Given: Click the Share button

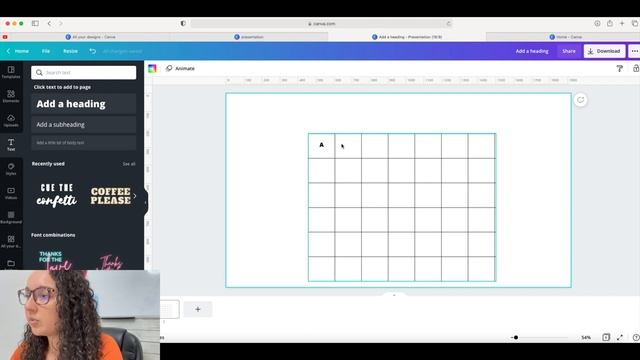Looking at the screenshot, I should click(569, 51).
